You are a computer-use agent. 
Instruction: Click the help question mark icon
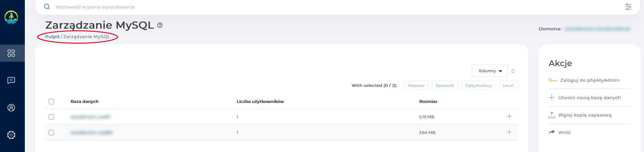pyautogui.click(x=160, y=25)
